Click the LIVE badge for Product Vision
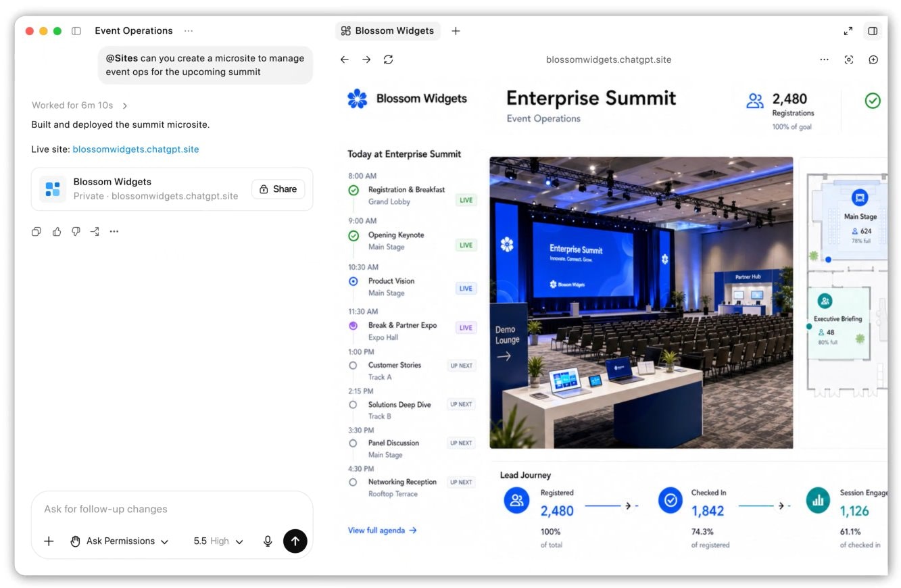 466,289
